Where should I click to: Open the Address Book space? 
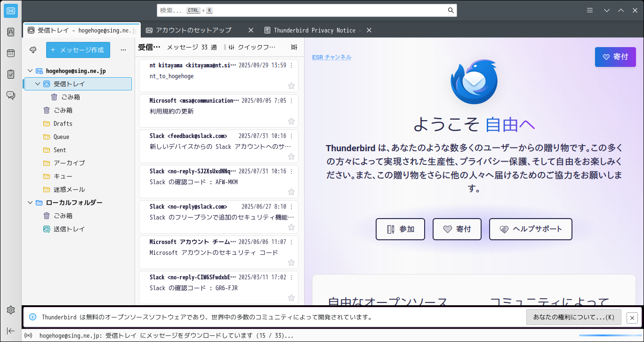(11, 32)
